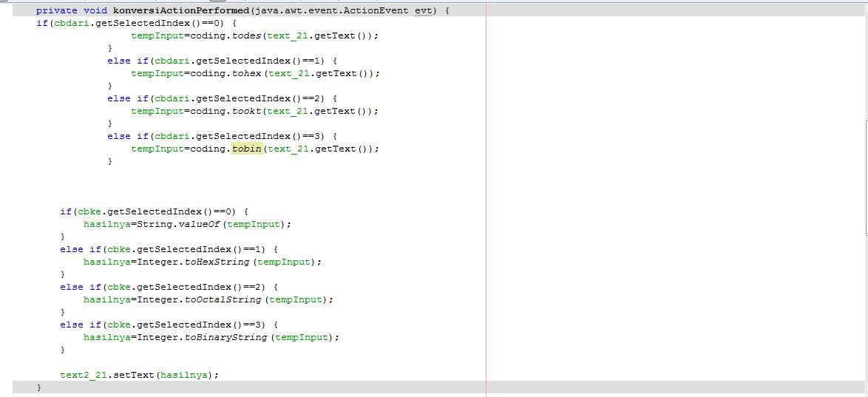Click 'tempInput' on the coding.tobin line

157,149
